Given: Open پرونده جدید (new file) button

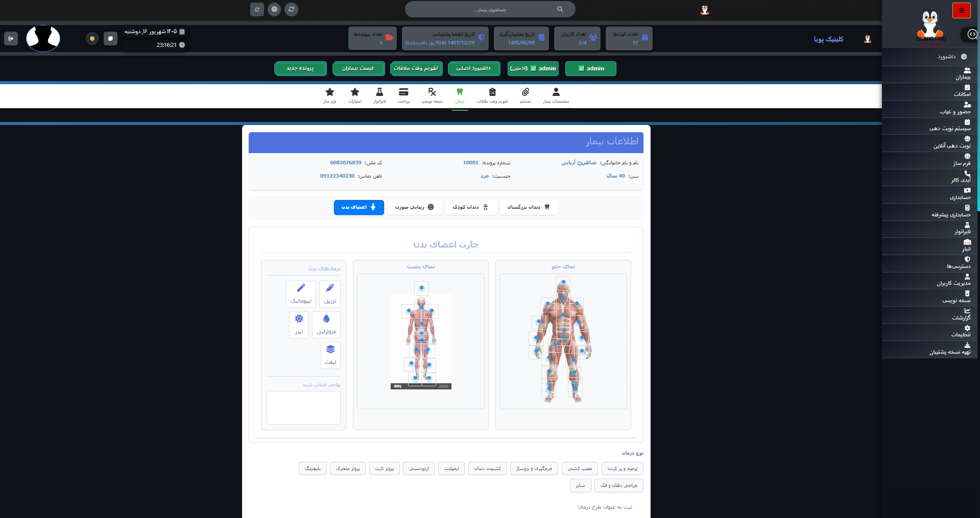Looking at the screenshot, I should (300, 68).
